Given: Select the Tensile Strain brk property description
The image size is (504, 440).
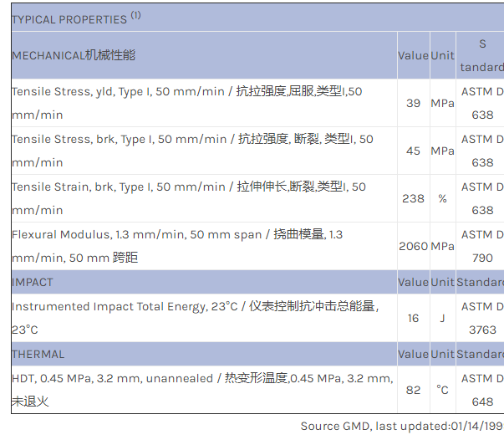Looking at the screenshot, I should tap(188, 198).
